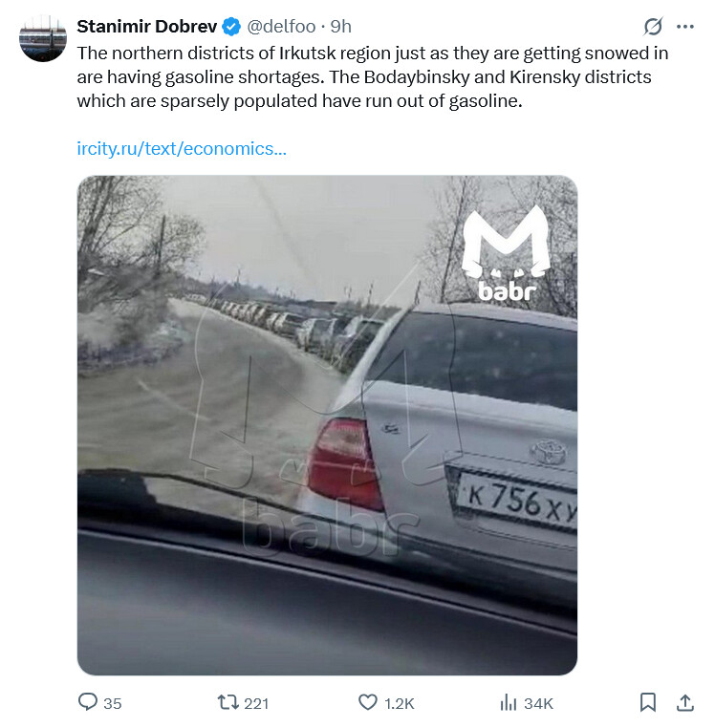Click the repost arrows icon

228,702
